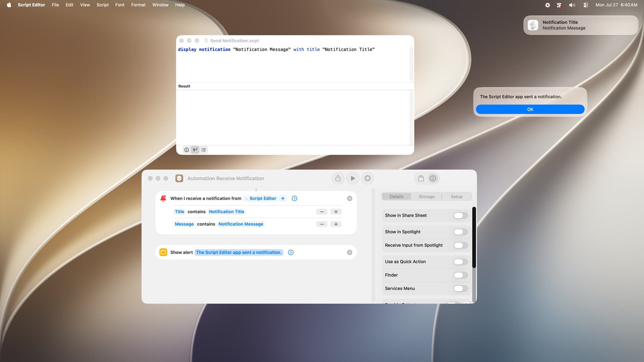Edit the Notification Title value field
This screenshot has width=644, height=362.
(x=226, y=212)
